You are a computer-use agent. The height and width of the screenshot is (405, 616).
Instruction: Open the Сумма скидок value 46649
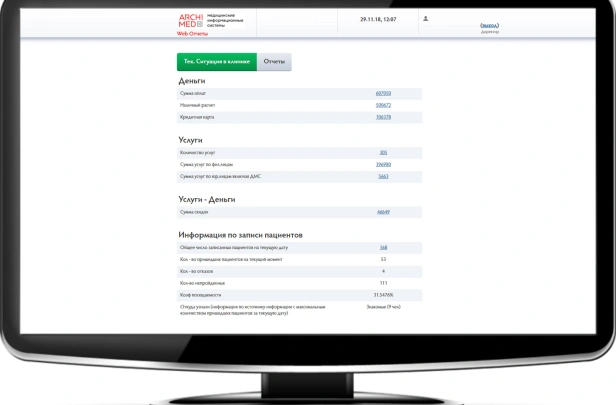click(383, 212)
